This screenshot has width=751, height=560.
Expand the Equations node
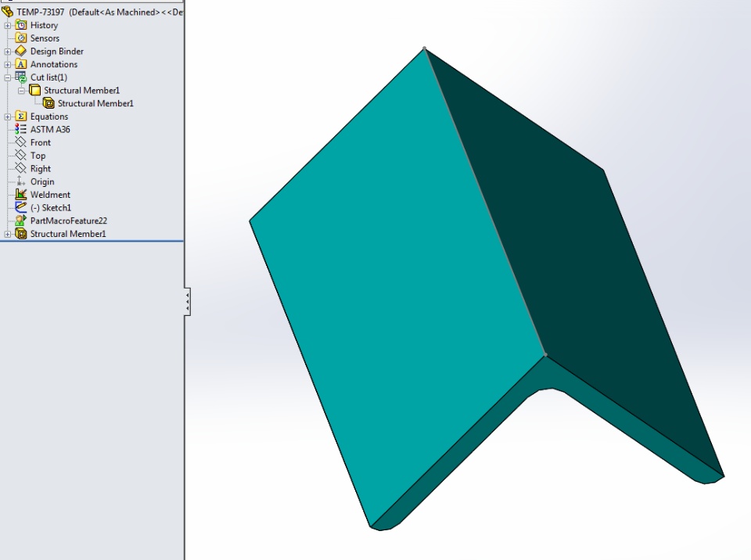pos(8,117)
